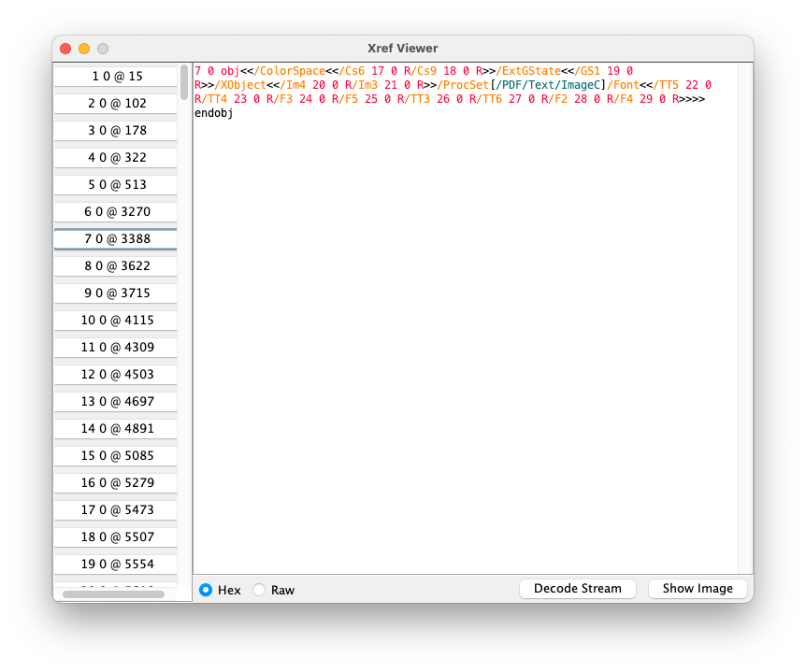Viewport: 806px width, 672px height.
Task: View object 6 0 @ 3270
Action: [116, 212]
